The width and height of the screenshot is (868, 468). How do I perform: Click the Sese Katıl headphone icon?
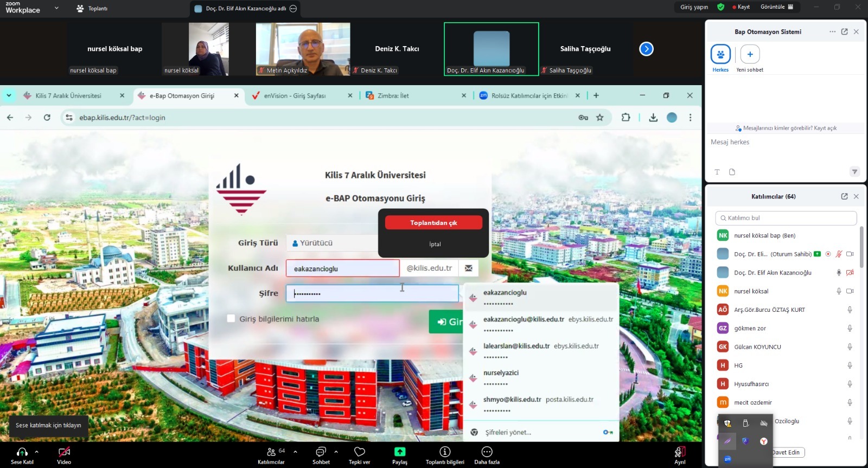(x=22, y=452)
